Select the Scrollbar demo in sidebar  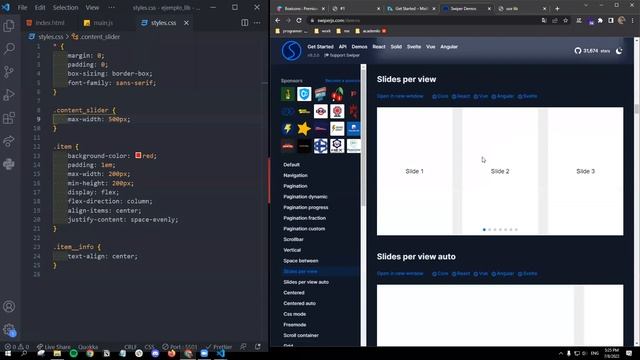click(293, 239)
